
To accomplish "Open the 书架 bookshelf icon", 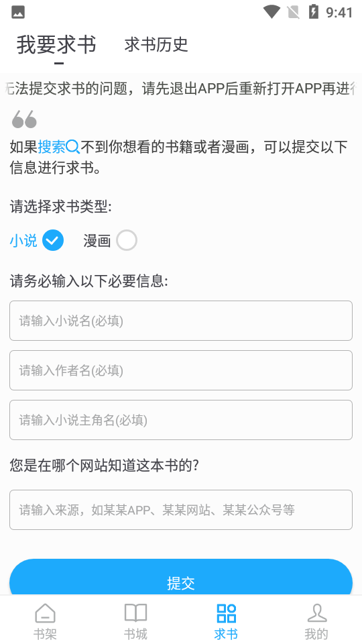I will coord(45,614).
